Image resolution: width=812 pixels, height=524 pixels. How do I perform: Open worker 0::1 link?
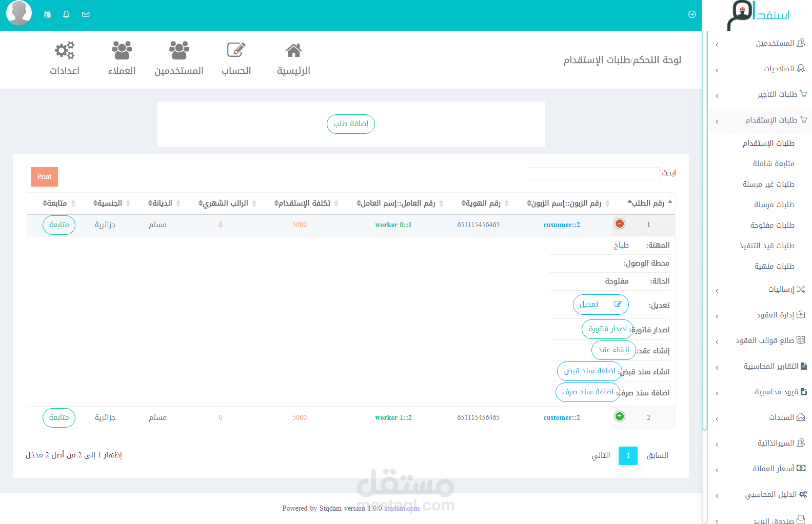pos(393,225)
